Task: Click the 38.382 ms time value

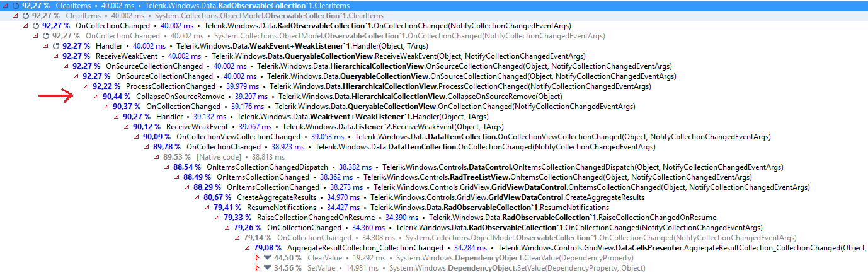Action: (x=356, y=167)
